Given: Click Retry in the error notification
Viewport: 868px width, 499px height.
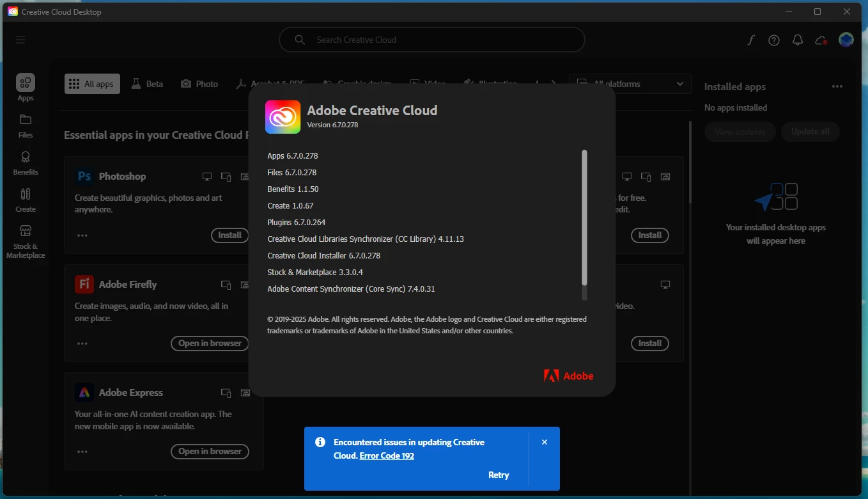Looking at the screenshot, I should pos(499,475).
